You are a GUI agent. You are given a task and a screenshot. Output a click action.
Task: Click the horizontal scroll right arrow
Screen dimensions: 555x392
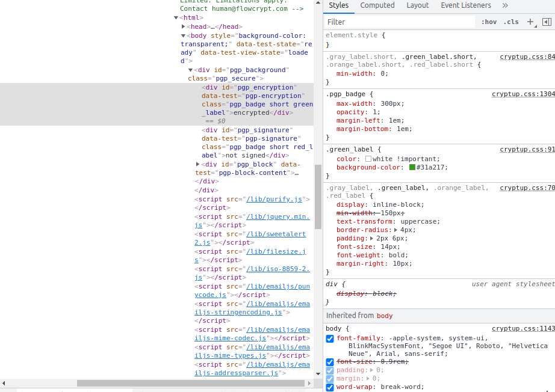(x=309, y=384)
